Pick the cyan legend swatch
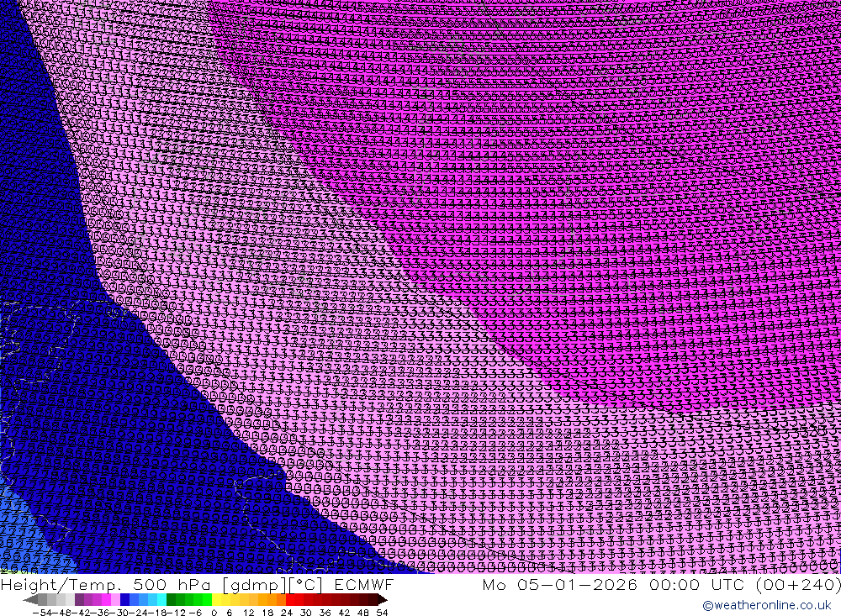 click(x=161, y=600)
